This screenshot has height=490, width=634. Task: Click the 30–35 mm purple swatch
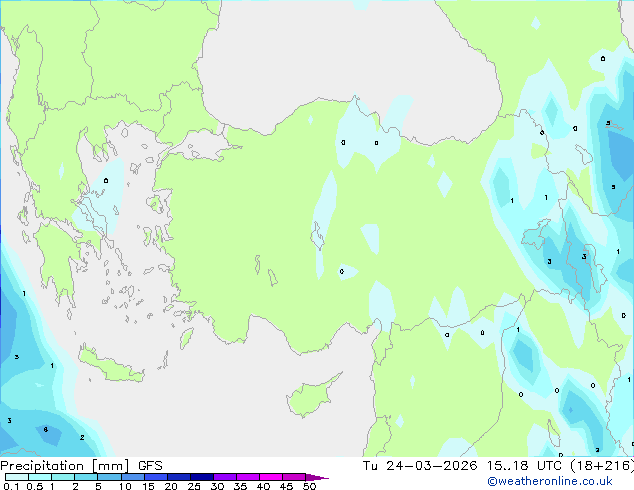(x=224, y=477)
